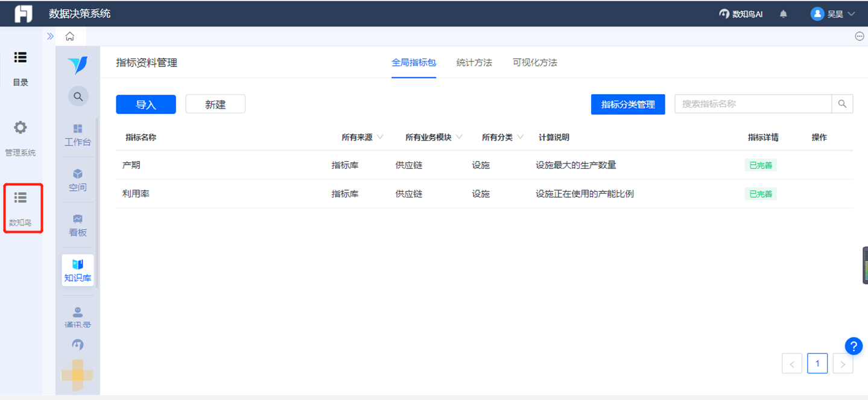The image size is (868, 400).
Task: Open 所有分类 filter dropdown
Action: point(502,138)
